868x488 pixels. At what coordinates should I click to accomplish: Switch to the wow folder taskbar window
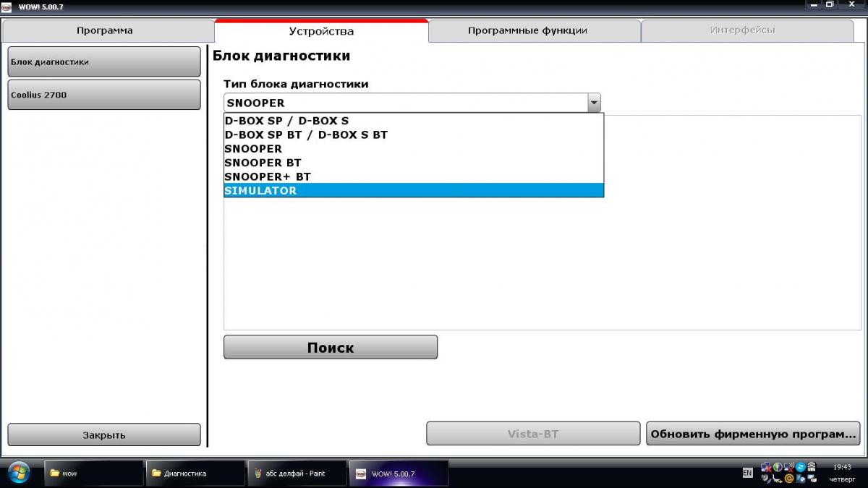pos(94,474)
